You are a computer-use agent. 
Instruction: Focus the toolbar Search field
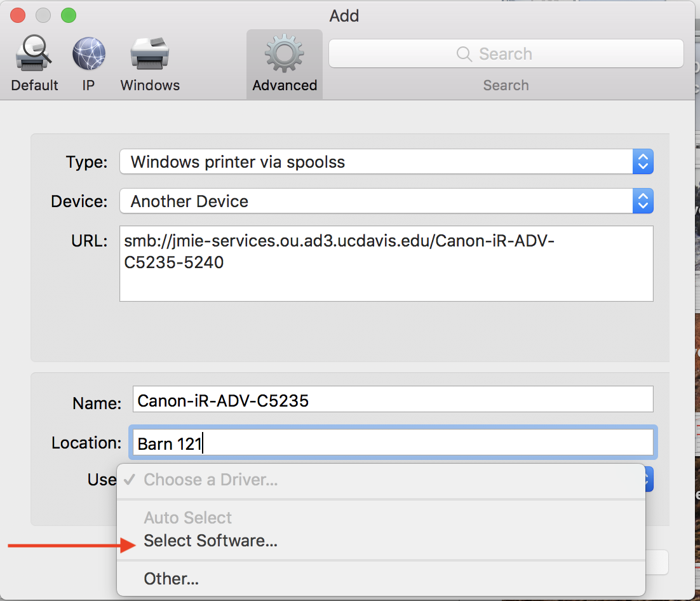click(x=506, y=53)
